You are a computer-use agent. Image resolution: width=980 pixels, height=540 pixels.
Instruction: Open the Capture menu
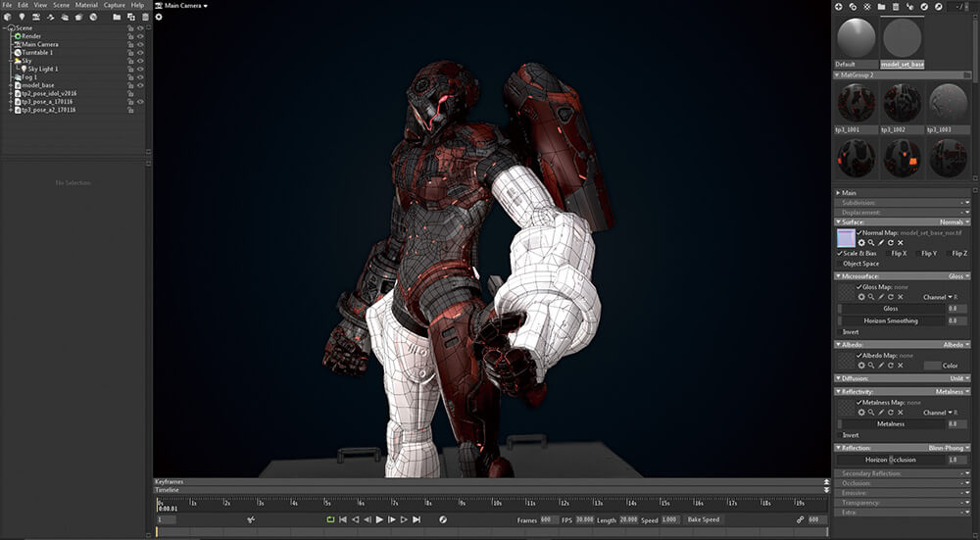tap(115, 5)
